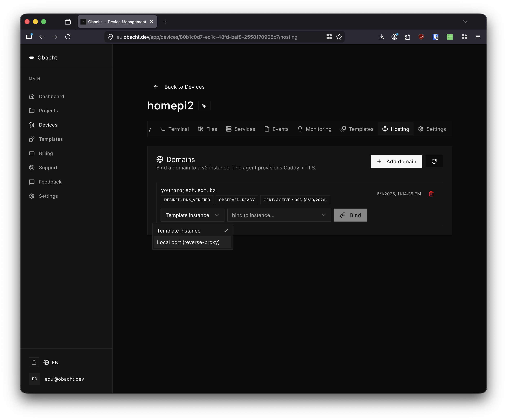
Task: Open the uBlock Origin shield extension
Action: click(421, 37)
